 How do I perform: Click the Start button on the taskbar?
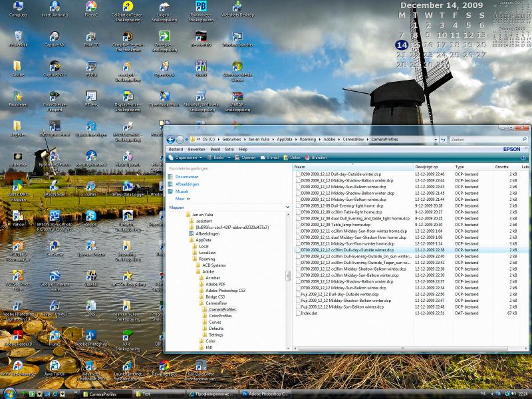pos(9,394)
